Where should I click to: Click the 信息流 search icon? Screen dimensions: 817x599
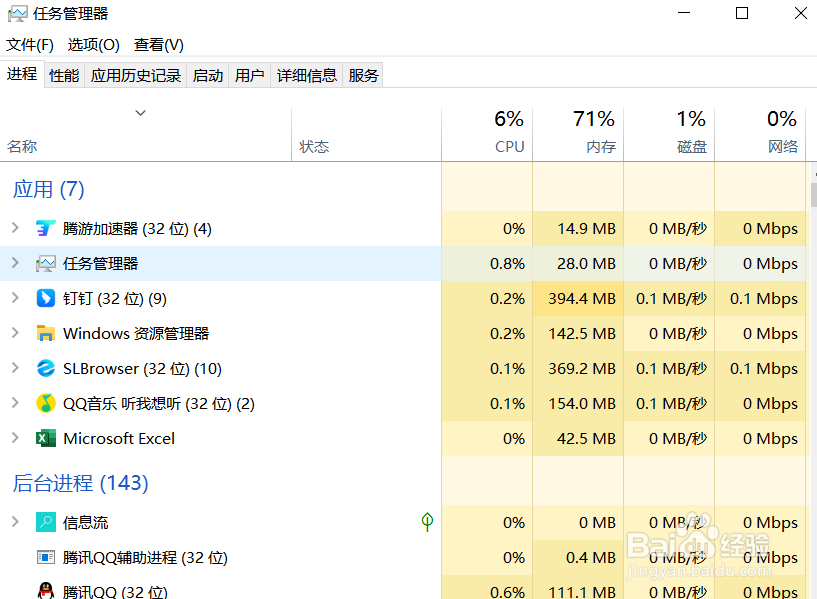[x=45, y=522]
